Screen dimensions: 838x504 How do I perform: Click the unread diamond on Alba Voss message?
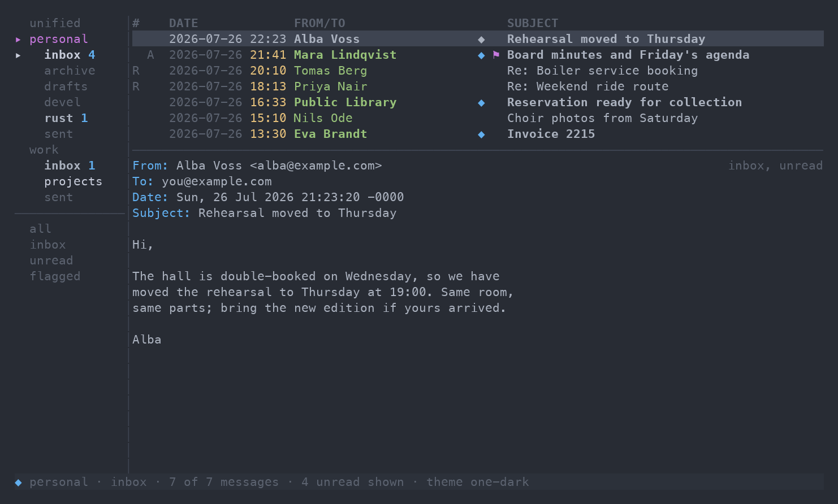[x=481, y=39]
